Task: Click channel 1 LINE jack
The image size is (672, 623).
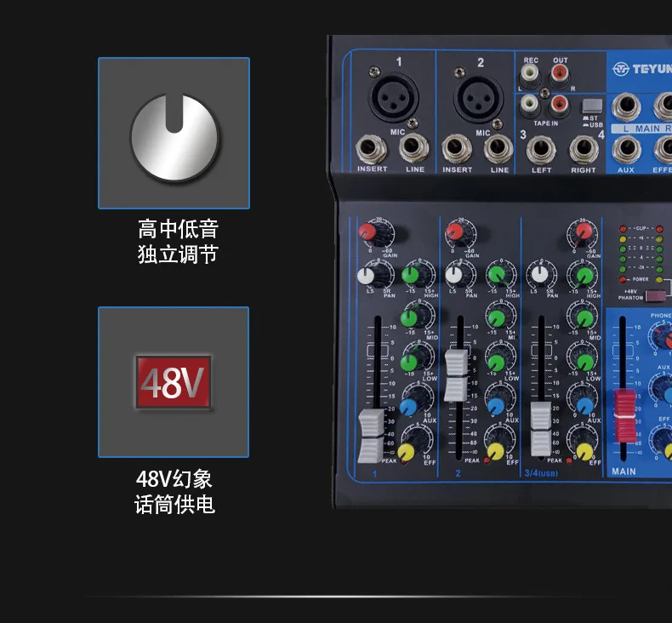Action: click(x=414, y=148)
